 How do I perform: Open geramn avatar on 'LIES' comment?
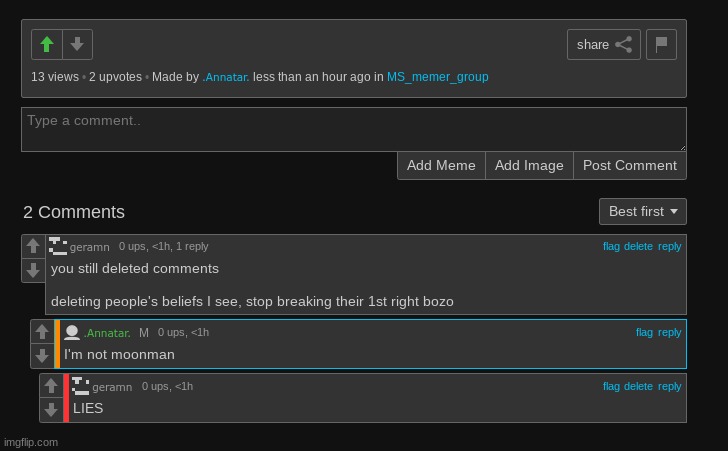pyautogui.click(x=80, y=386)
